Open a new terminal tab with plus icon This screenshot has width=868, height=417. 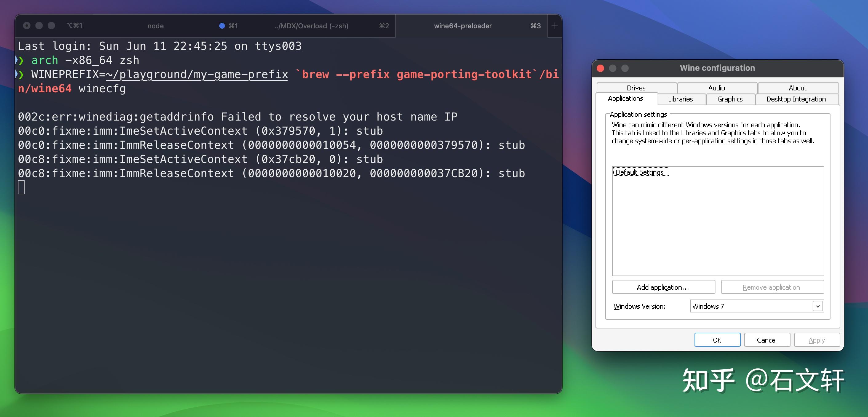555,26
